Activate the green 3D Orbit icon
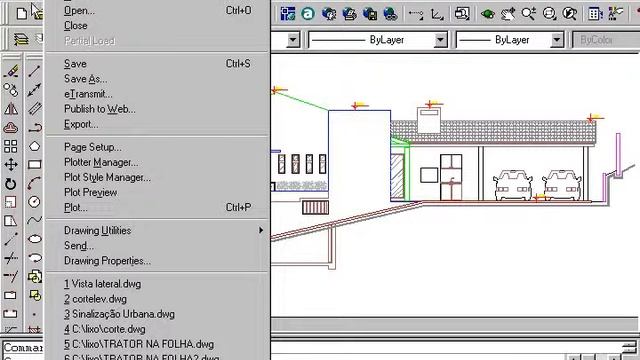This screenshot has height=360, width=640. [x=487, y=14]
